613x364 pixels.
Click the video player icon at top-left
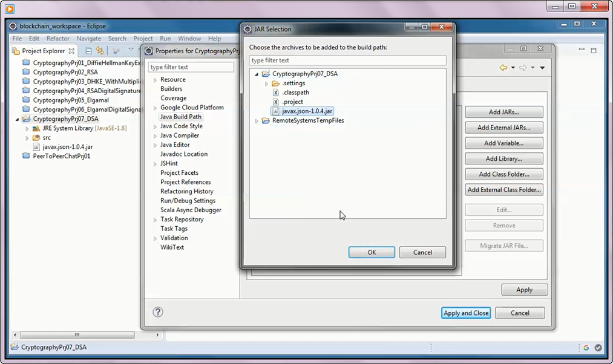[x=10, y=8]
